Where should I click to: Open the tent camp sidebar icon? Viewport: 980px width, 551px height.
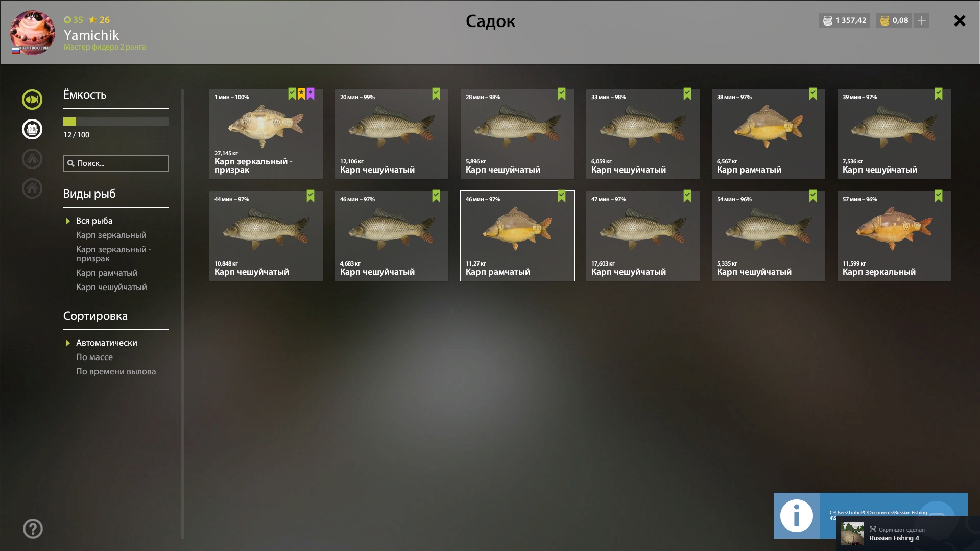(32, 159)
